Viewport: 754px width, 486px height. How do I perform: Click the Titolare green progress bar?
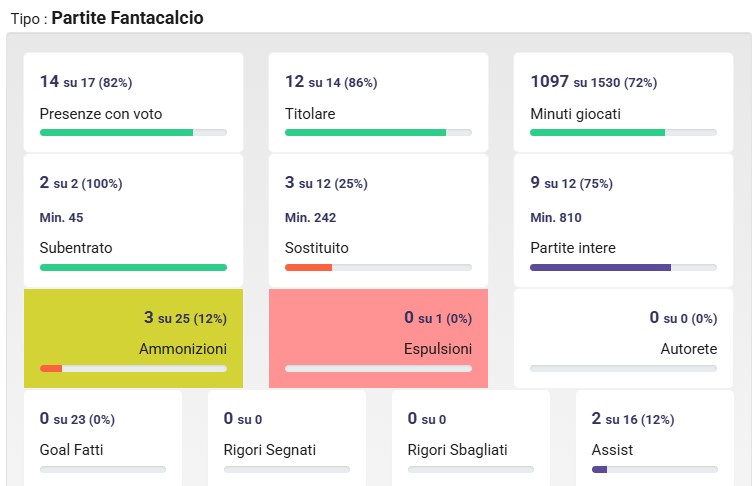[378, 132]
